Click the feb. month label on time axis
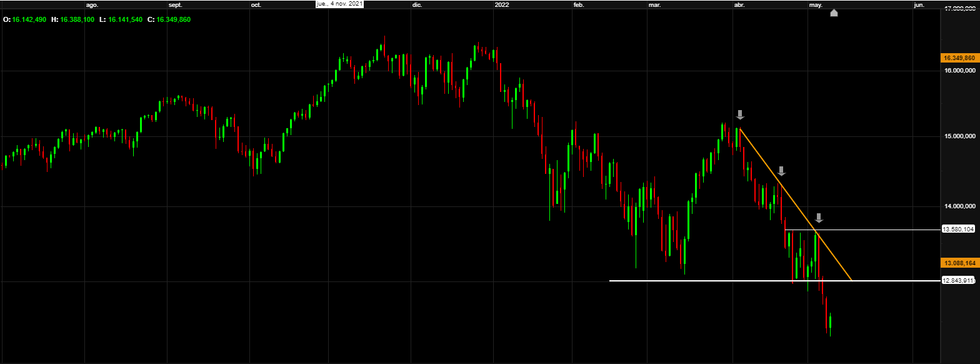The width and height of the screenshot is (980, 364). (x=579, y=4)
